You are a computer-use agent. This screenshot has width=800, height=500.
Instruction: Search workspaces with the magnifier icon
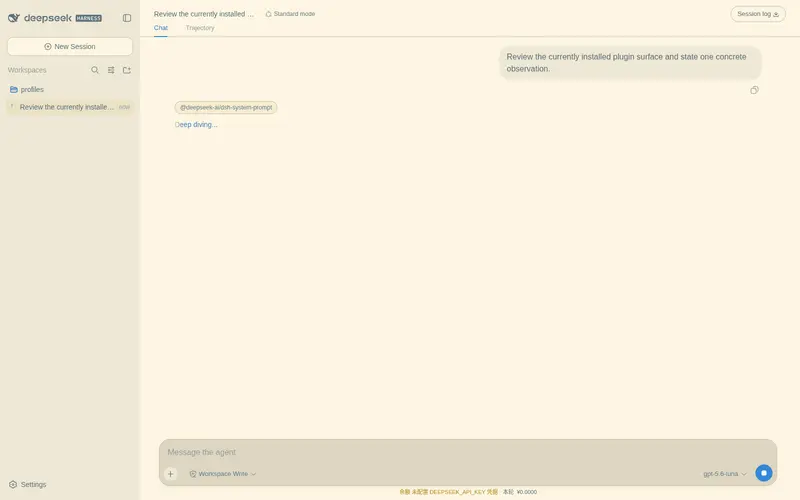(95, 70)
